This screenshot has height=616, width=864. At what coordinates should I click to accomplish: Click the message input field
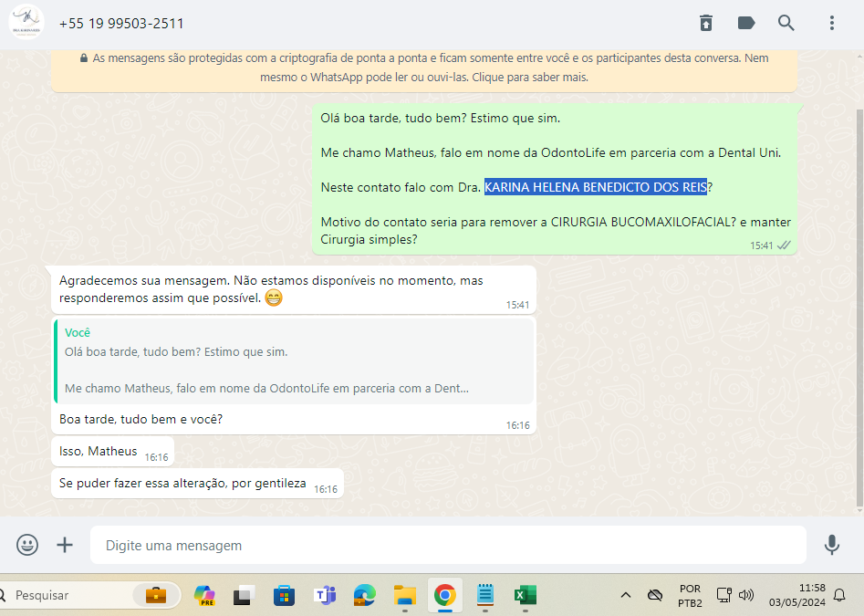[447, 545]
